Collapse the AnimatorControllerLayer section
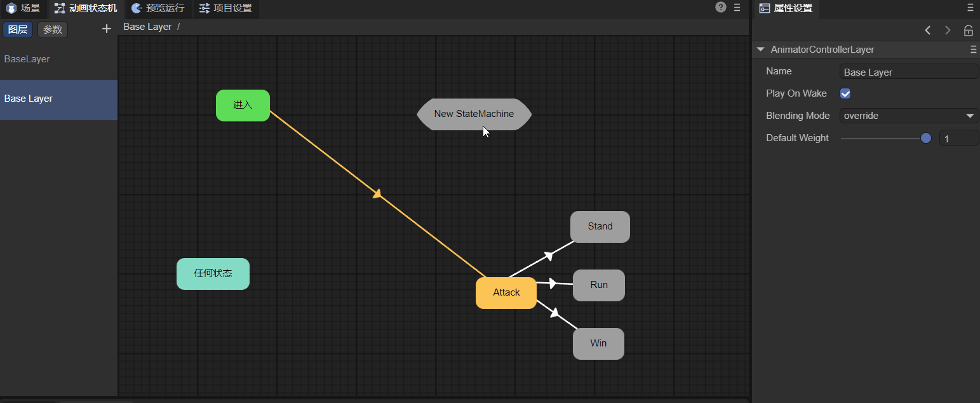Viewport: 980px width, 403px height. [x=760, y=50]
